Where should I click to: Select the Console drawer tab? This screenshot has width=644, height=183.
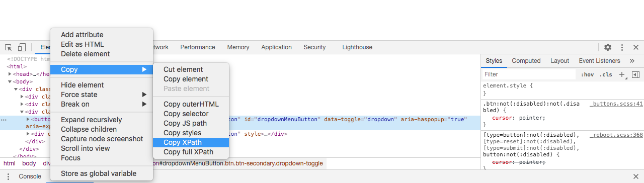(30, 176)
